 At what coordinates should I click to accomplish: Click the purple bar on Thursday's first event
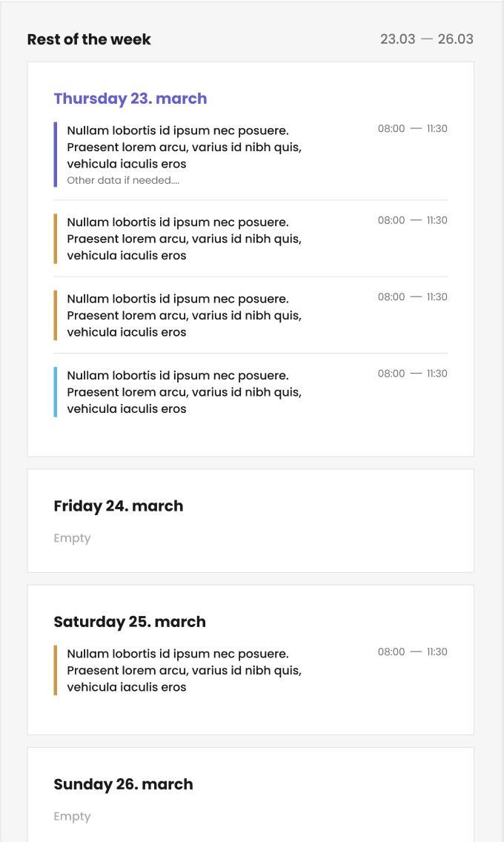point(56,154)
